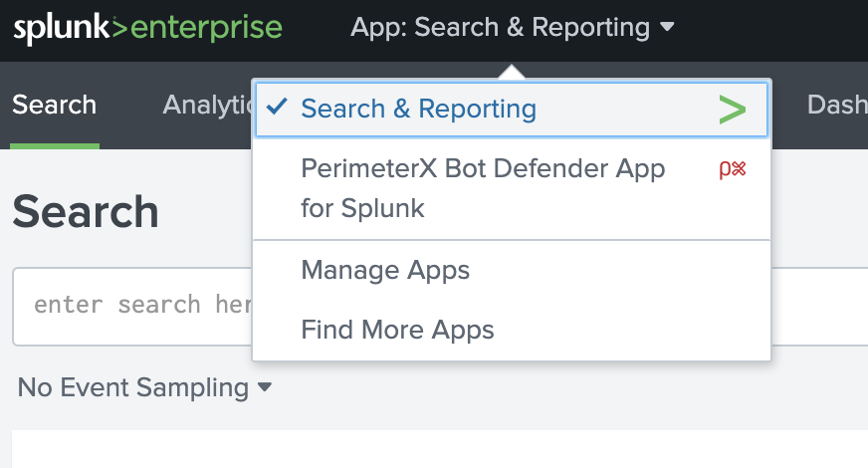
Task: Click Find More Apps
Action: pyautogui.click(x=397, y=330)
